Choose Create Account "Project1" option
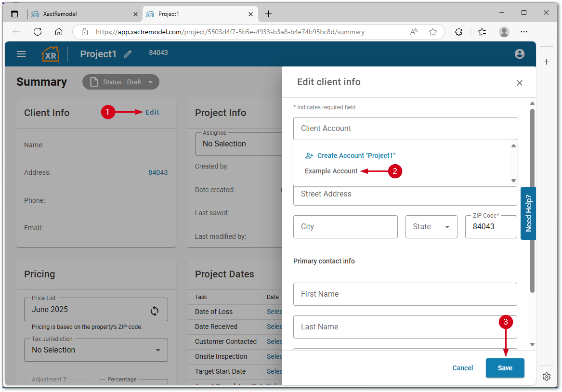Image resolution: width=562 pixels, height=392 pixels. (x=350, y=156)
